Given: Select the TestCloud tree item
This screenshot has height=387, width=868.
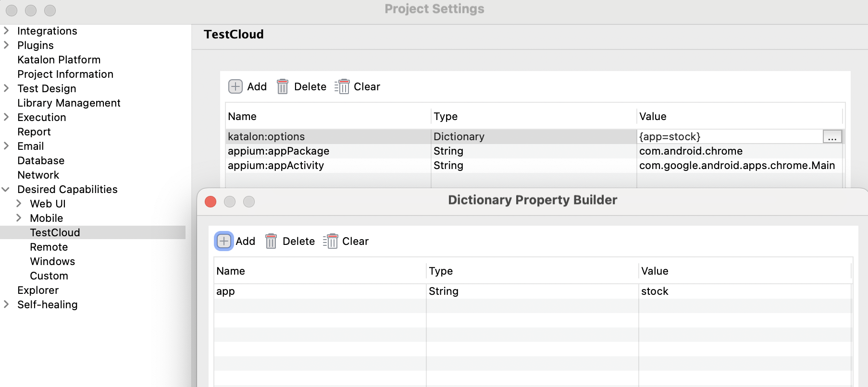Looking at the screenshot, I should 55,232.
